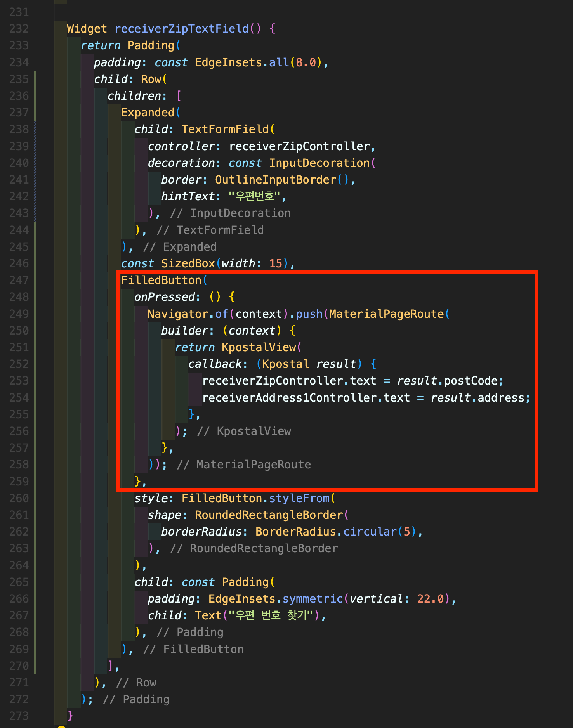Click the style property on line 260

tap(151, 498)
